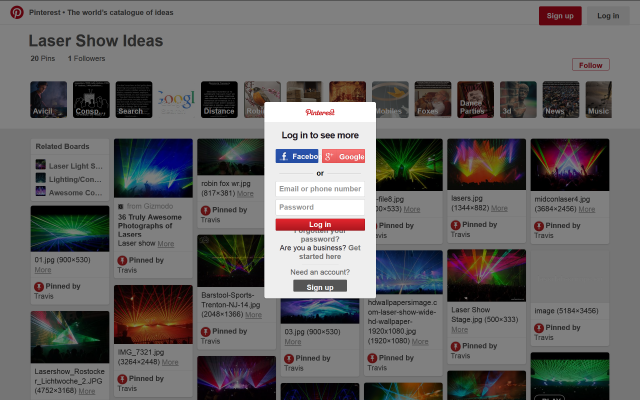
Task: Click pin icon under image (5184×3456) card
Action: coord(539,328)
